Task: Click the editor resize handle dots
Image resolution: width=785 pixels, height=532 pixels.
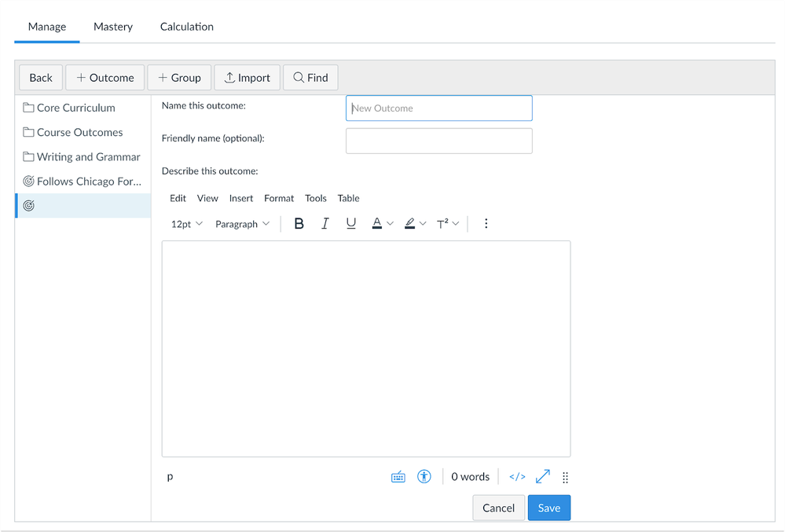Action: [565, 478]
